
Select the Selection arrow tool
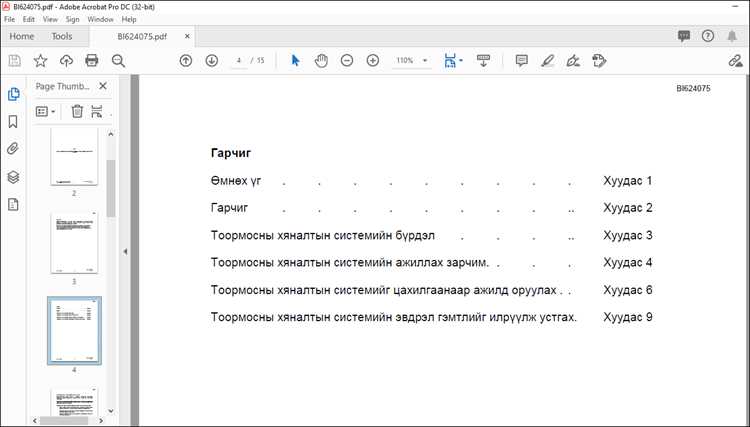pyautogui.click(x=295, y=61)
